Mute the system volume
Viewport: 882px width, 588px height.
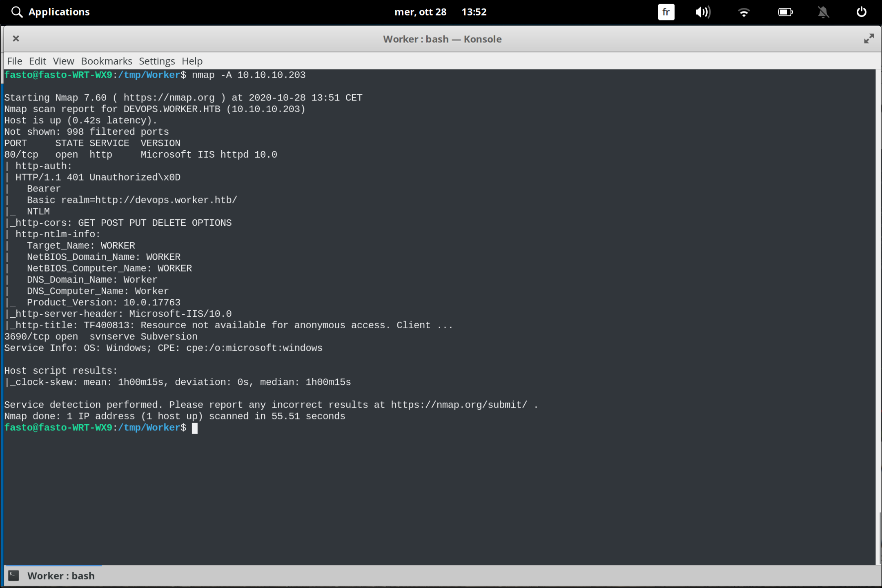702,12
